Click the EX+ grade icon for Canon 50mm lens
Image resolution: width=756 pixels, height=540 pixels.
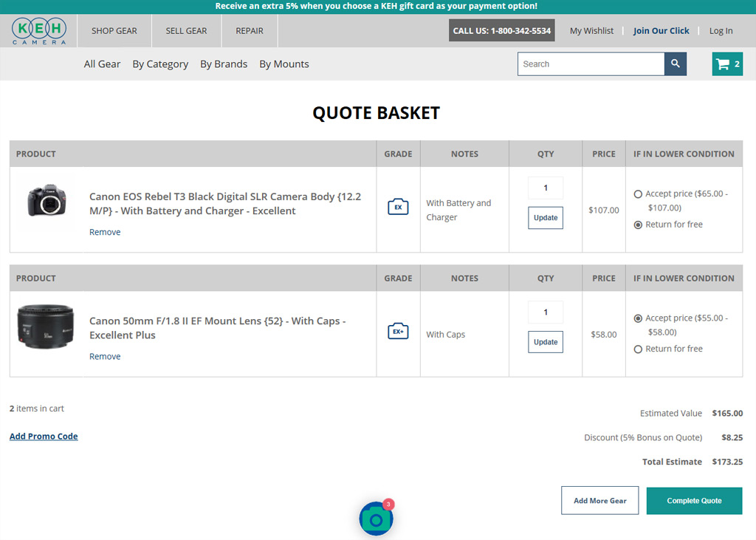pos(398,332)
